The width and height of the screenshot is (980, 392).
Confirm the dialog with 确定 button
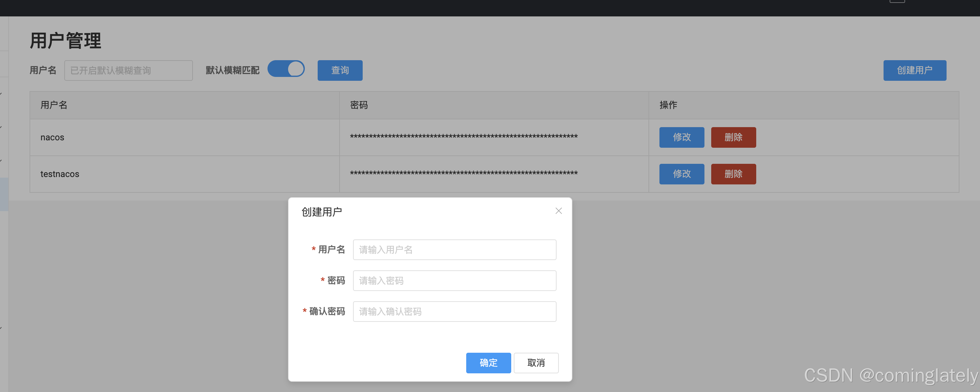(488, 363)
